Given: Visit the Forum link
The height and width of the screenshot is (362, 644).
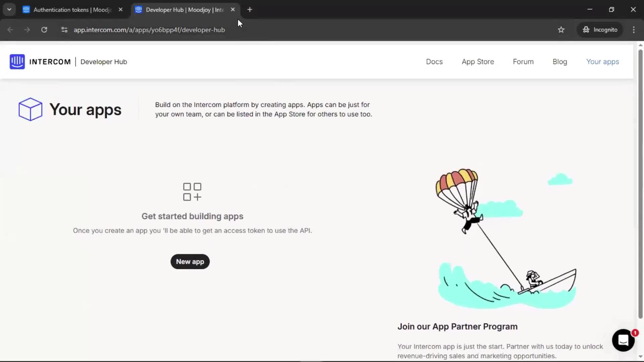Looking at the screenshot, I should (x=523, y=62).
